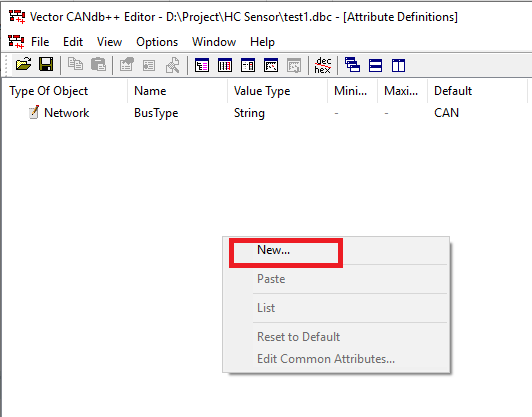Toggle the dec/hex number display icon

[323, 65]
